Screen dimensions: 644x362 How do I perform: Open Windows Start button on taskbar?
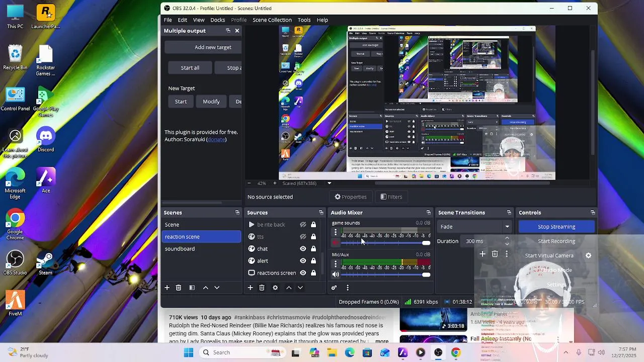[189, 352]
